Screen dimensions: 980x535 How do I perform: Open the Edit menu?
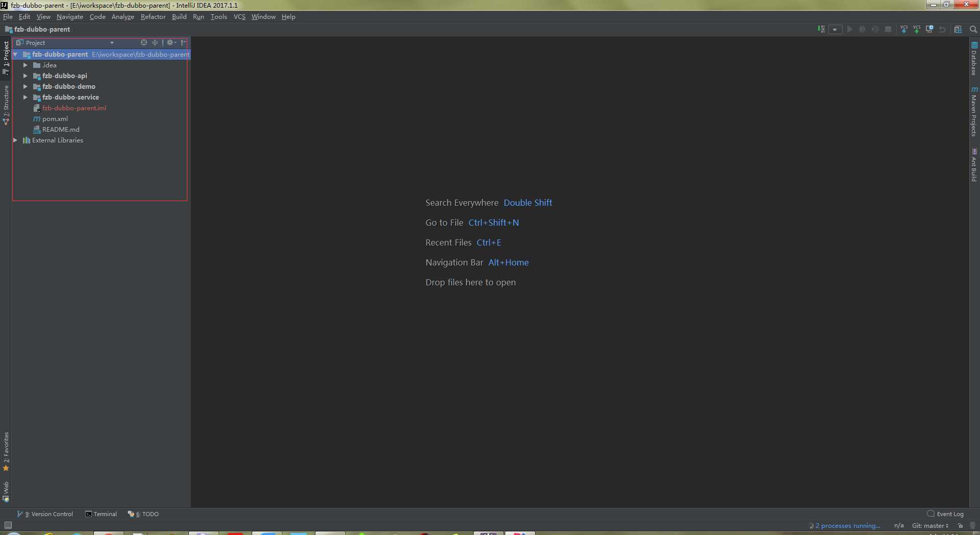click(24, 16)
